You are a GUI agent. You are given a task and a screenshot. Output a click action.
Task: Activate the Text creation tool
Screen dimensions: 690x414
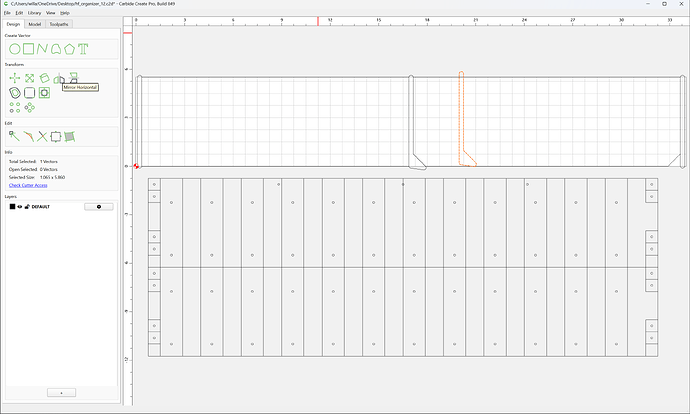pyautogui.click(x=83, y=49)
